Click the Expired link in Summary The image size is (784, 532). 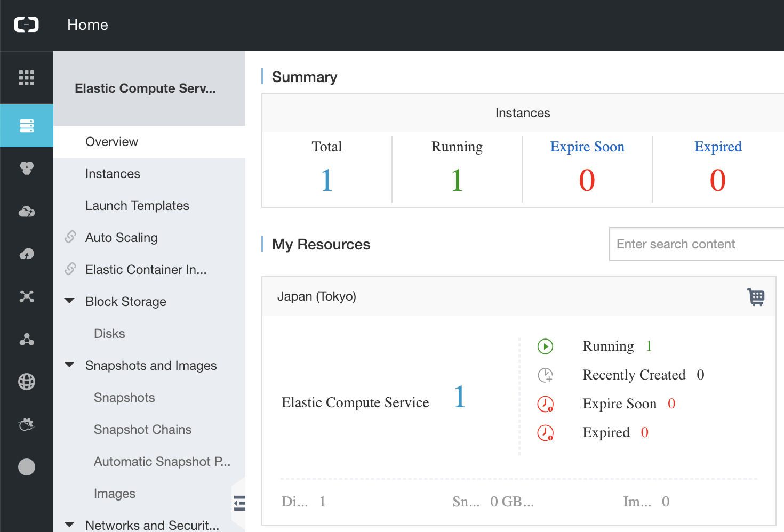coord(717,147)
